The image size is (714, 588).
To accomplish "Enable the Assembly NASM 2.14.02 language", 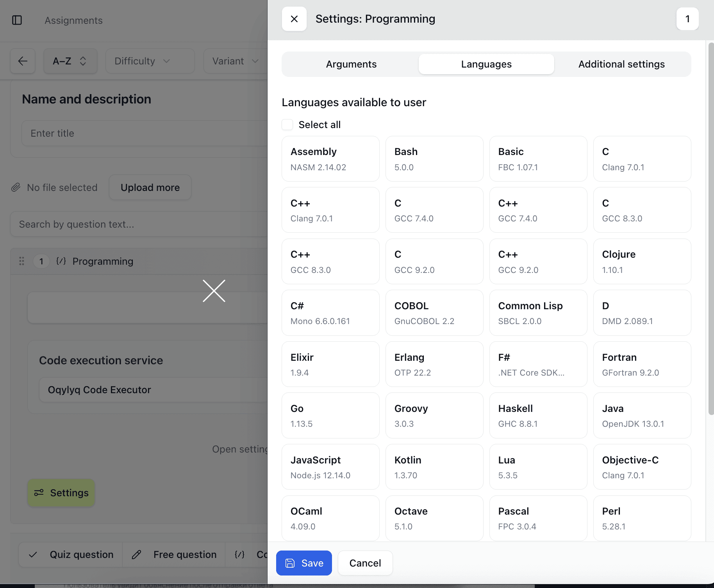I will (x=330, y=159).
